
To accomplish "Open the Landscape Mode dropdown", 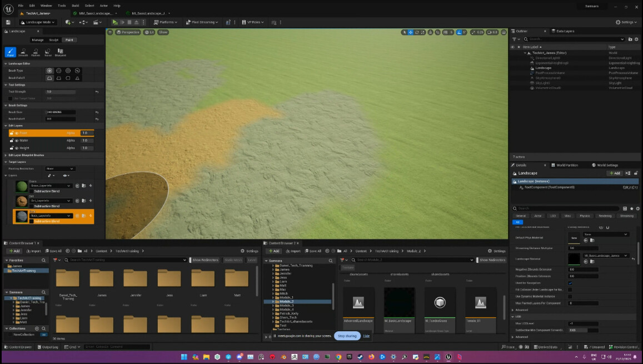I will coord(38,22).
